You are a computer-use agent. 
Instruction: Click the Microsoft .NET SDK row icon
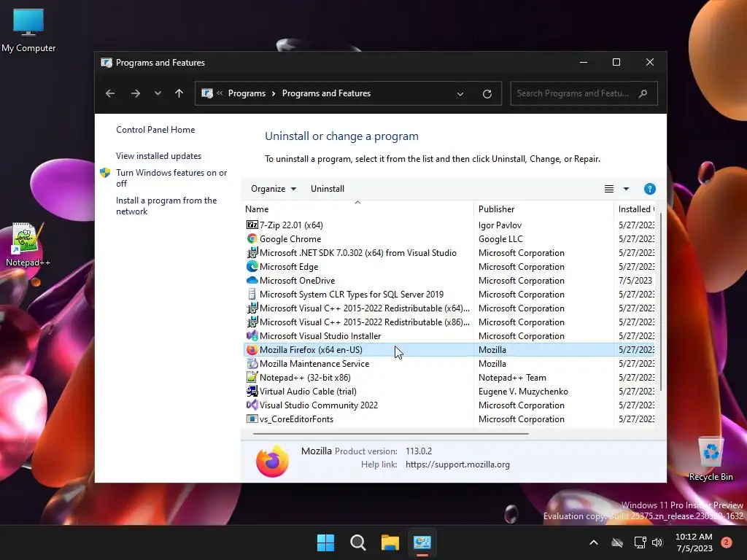pyautogui.click(x=252, y=252)
